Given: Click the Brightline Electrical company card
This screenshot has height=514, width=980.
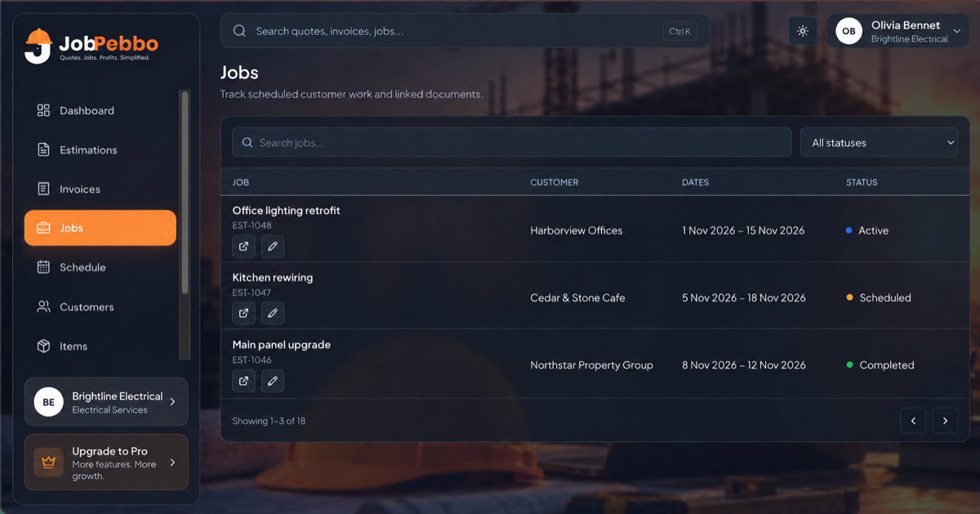Looking at the screenshot, I should point(106,402).
